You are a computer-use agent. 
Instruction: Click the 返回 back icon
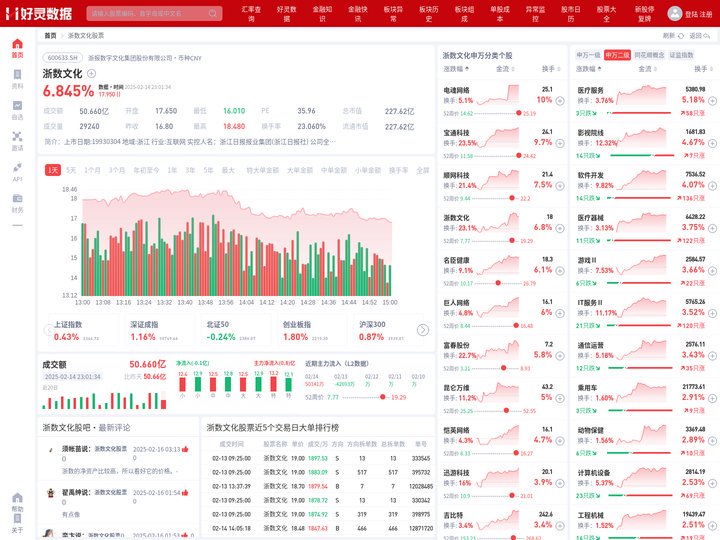click(x=707, y=36)
